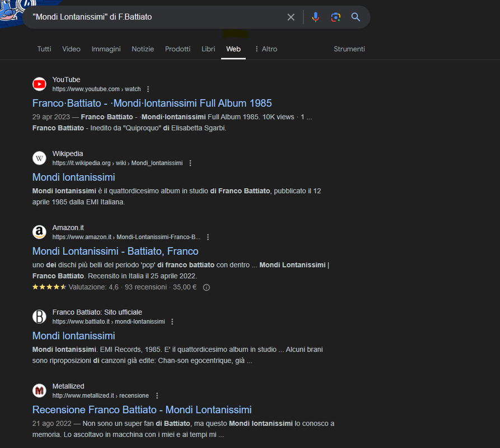Open Mondi Lontanissimi - Battiato, Franco Amazon link

[115, 251]
